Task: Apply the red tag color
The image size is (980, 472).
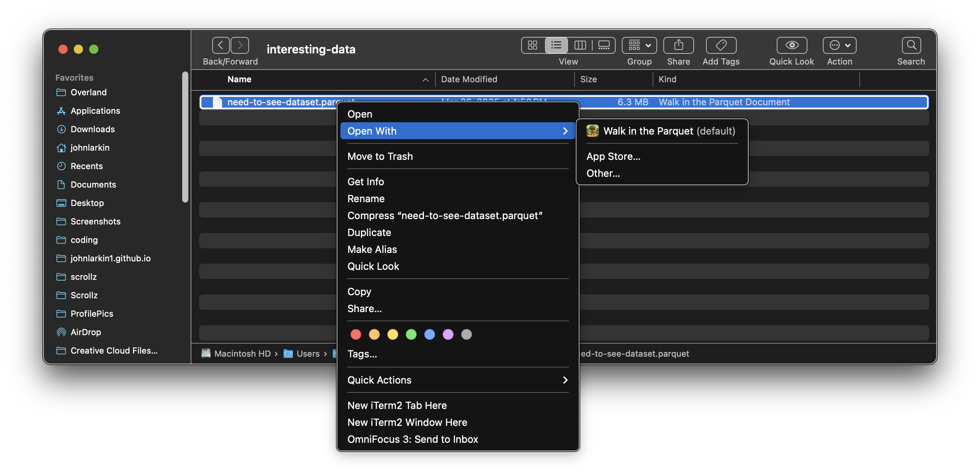Action: pos(356,334)
